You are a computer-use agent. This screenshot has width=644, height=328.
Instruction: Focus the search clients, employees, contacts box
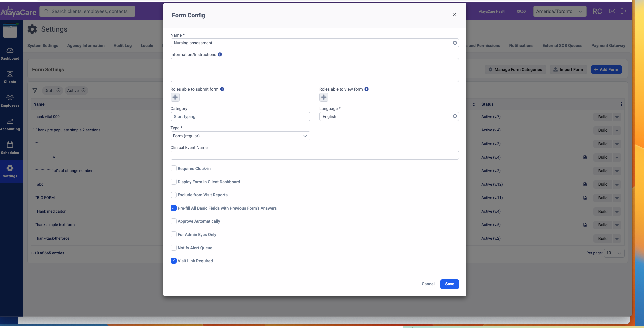click(87, 11)
